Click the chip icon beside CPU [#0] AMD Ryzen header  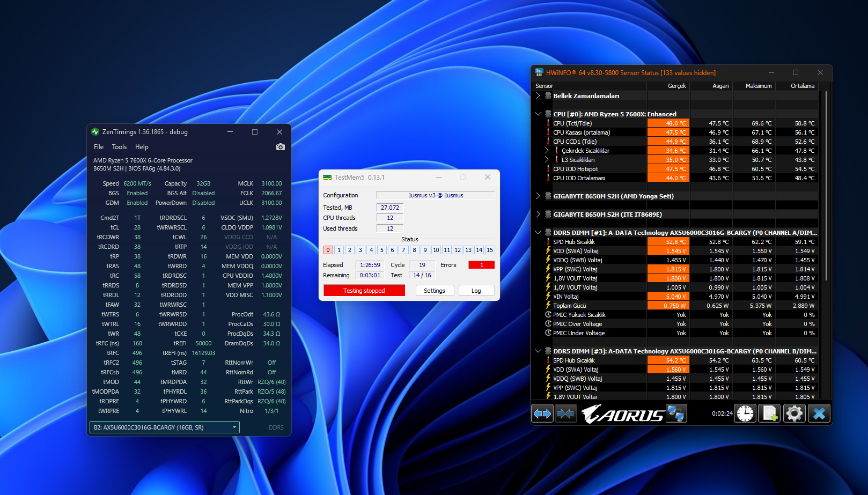click(548, 114)
